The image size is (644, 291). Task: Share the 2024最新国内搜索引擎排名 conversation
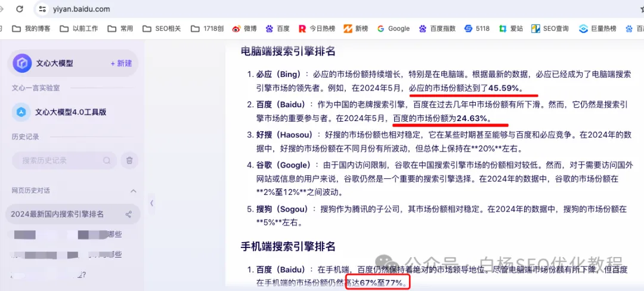pos(128,214)
